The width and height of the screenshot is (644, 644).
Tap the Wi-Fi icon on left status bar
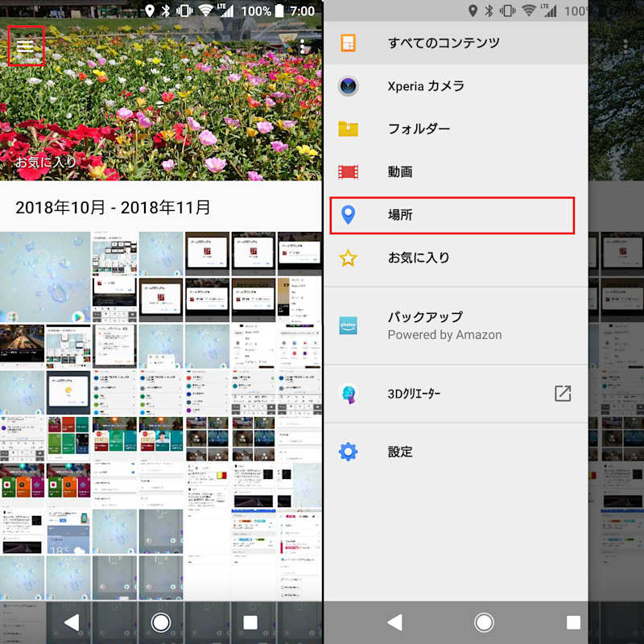click(x=205, y=10)
